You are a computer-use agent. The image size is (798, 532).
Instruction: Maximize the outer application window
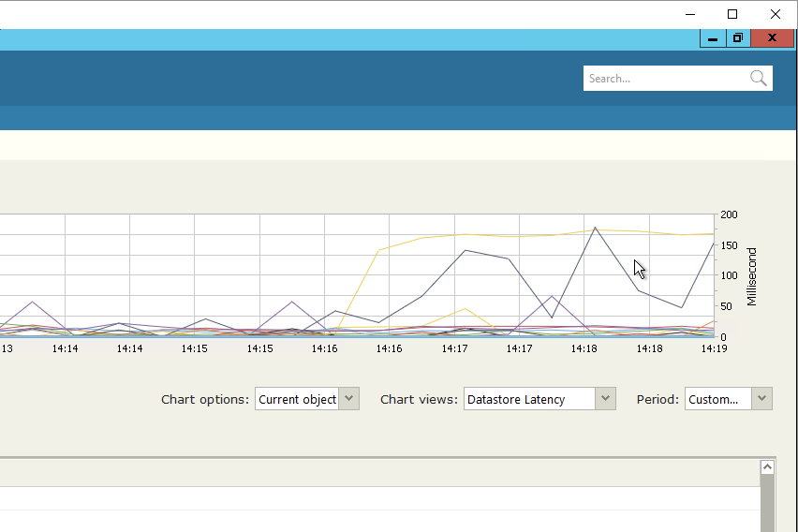[732, 14]
